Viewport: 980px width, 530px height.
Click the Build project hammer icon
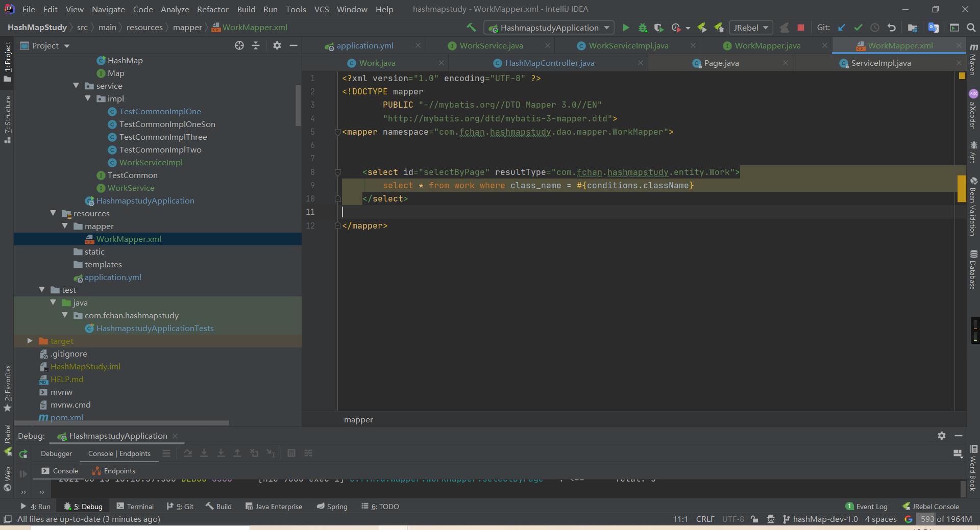471,28
